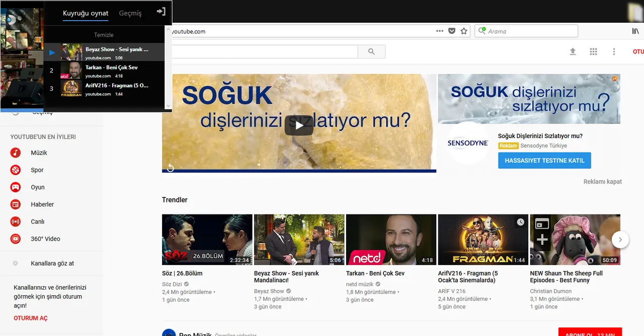The image size is (644, 336).
Task: Open netd müzik channel link
Action: 360,284
